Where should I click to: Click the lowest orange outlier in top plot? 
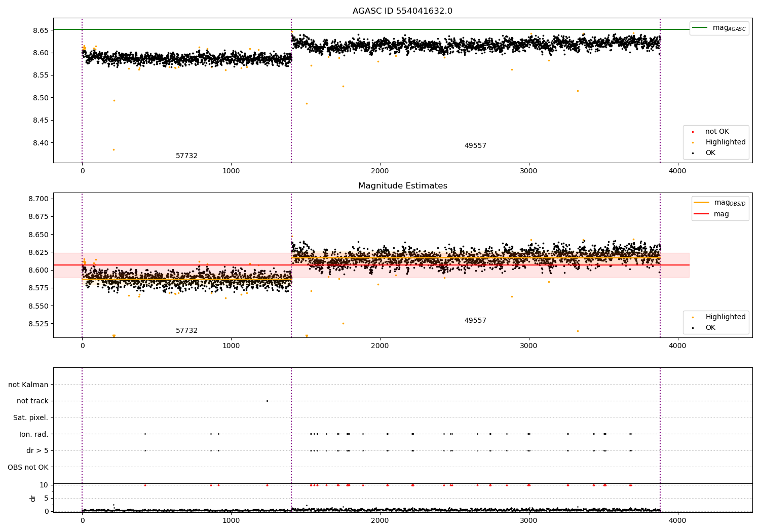pyautogui.click(x=113, y=149)
